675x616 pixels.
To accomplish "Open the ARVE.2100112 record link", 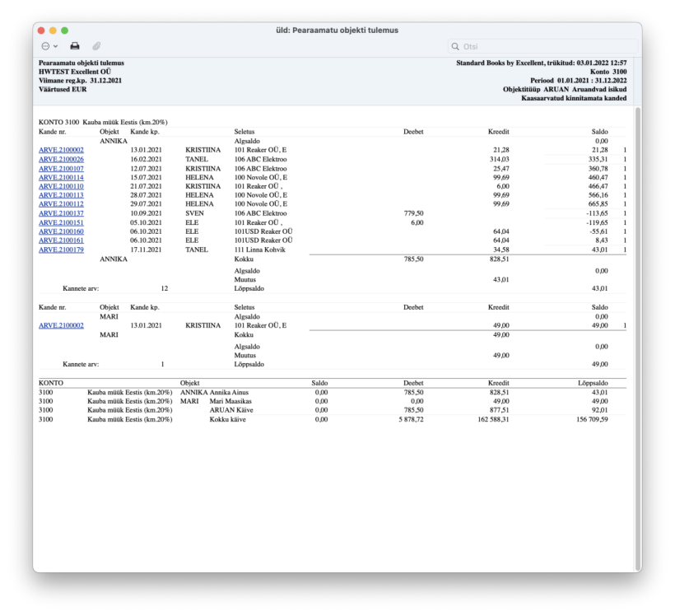I will point(61,203).
